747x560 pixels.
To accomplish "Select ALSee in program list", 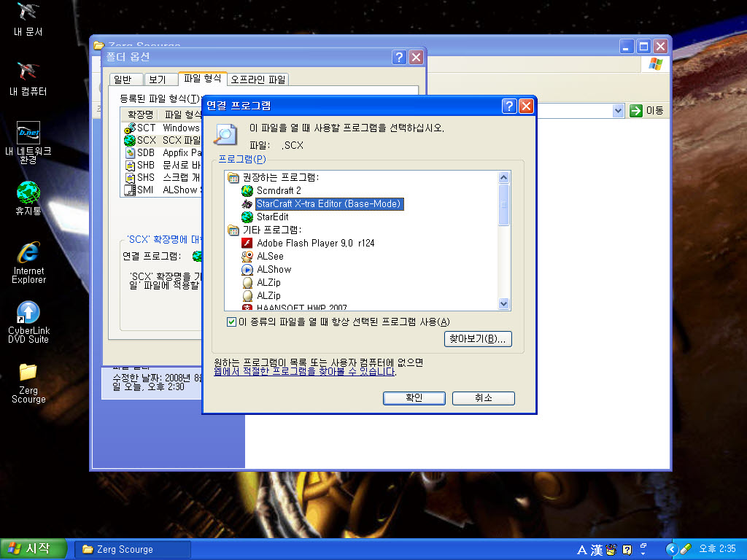I will click(270, 256).
